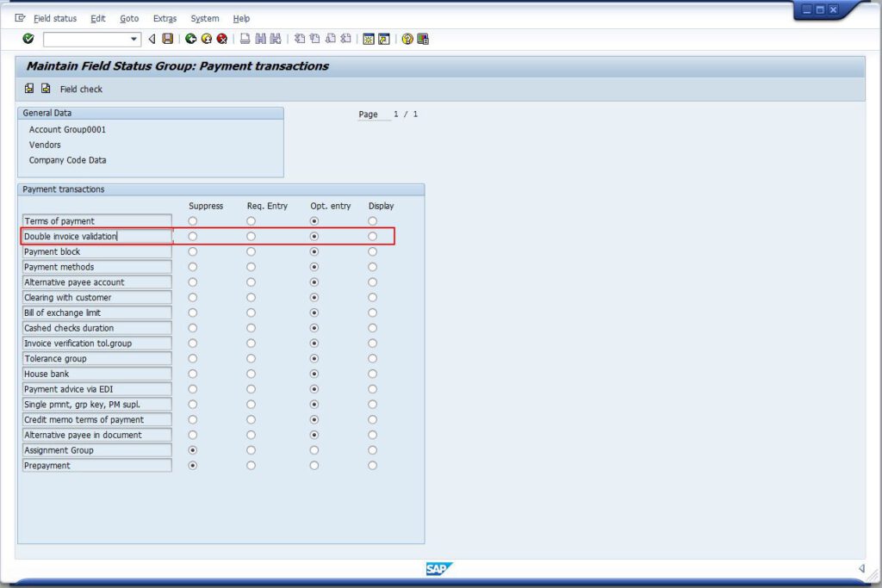Click the Customize local layout icon
Viewport: 882px width, 588px height.
click(423, 39)
